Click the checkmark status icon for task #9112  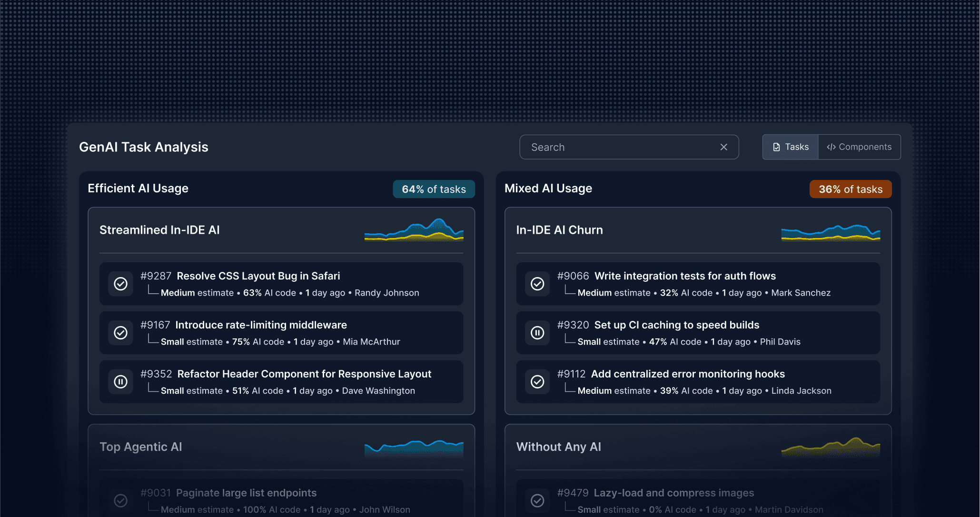[x=537, y=382]
